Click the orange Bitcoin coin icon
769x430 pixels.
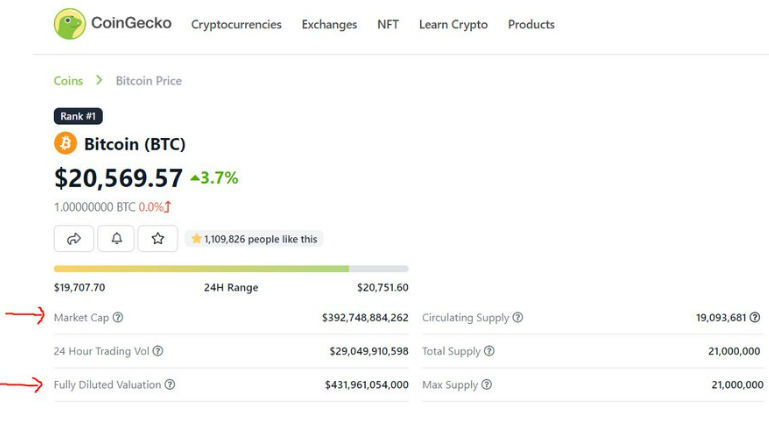click(x=65, y=144)
